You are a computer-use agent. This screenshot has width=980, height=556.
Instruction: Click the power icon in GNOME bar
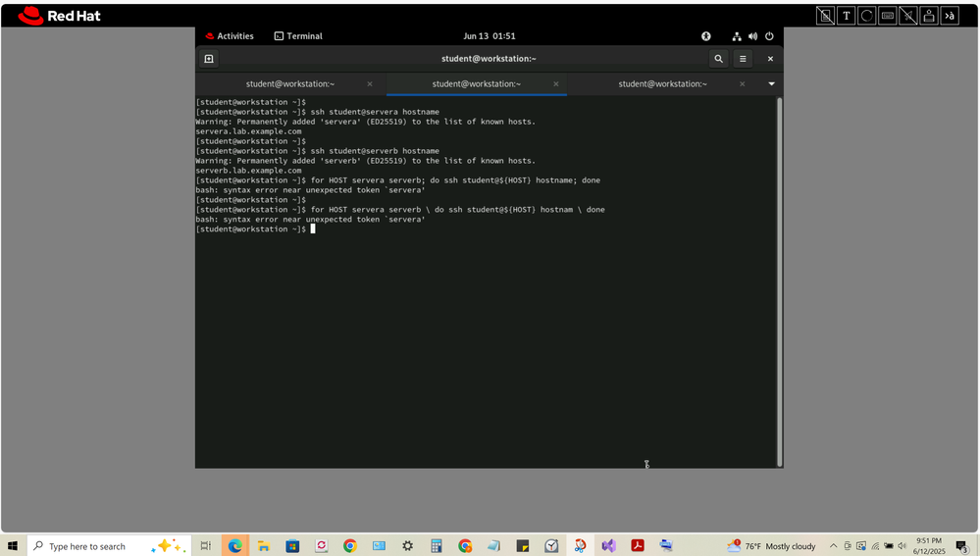tap(769, 36)
